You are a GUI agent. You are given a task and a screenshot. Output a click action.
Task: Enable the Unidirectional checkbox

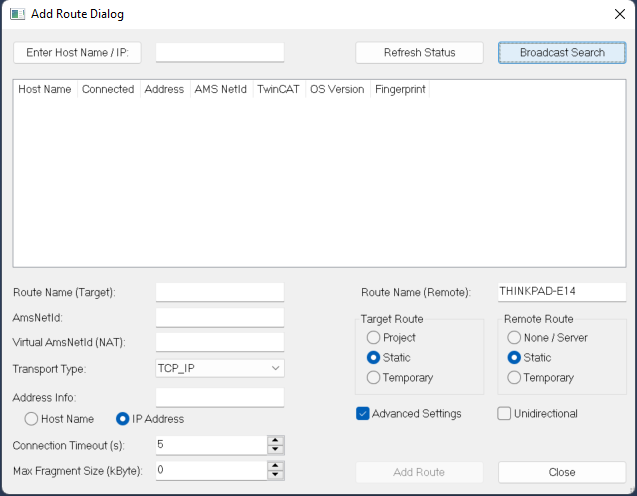point(504,414)
